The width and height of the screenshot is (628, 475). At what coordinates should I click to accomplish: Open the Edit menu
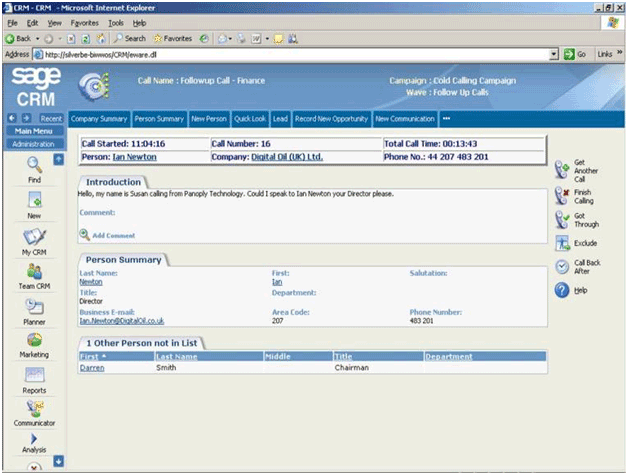tap(32, 23)
